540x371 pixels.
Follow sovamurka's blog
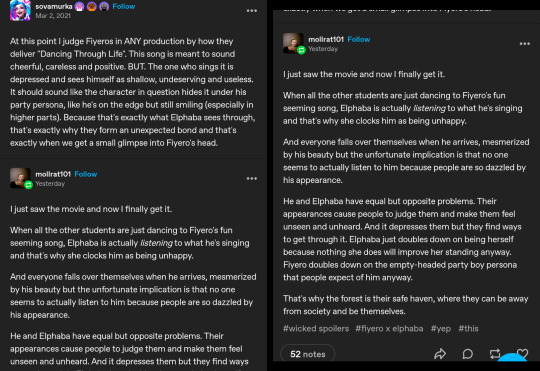pos(124,6)
